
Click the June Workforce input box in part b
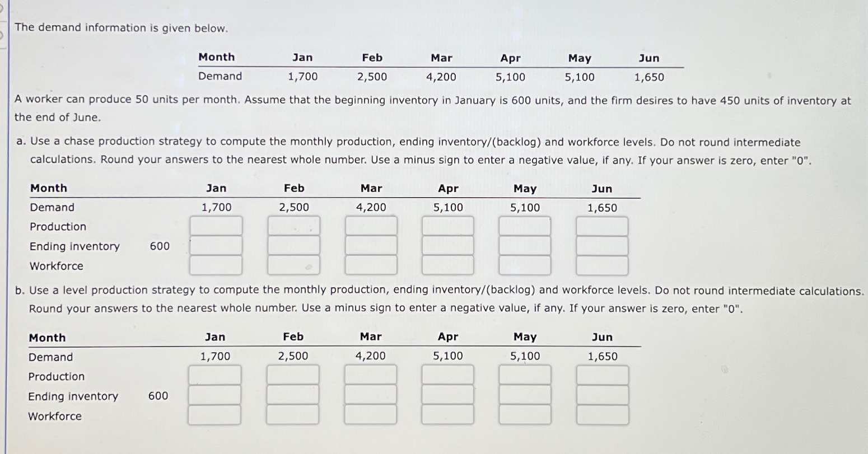click(x=602, y=415)
